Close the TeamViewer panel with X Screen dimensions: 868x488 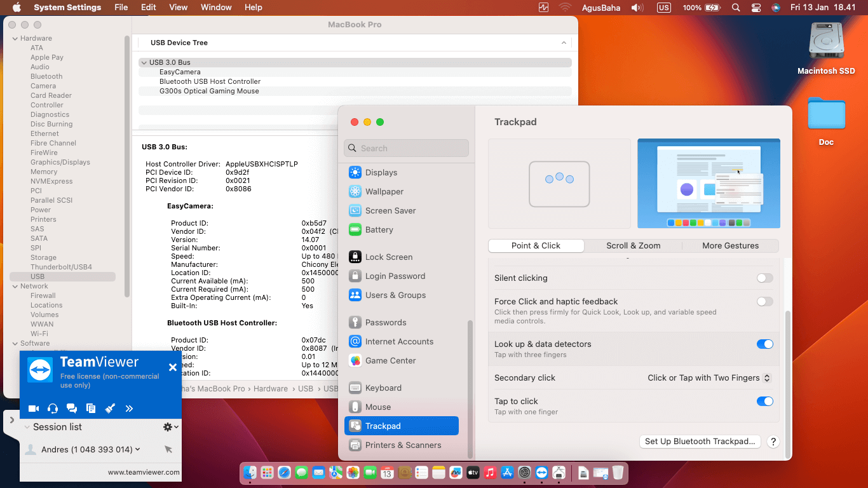173,367
